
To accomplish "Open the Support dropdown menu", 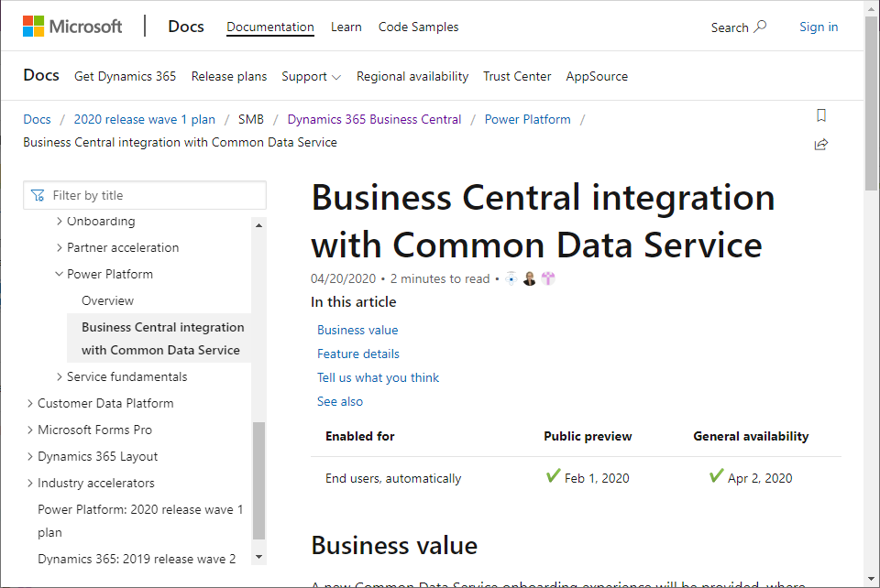I will tap(311, 76).
